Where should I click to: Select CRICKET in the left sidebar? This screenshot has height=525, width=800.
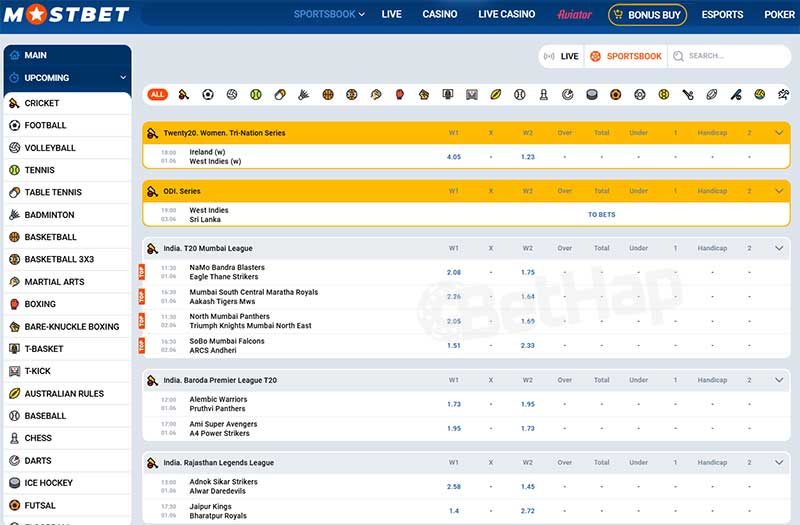[67, 103]
